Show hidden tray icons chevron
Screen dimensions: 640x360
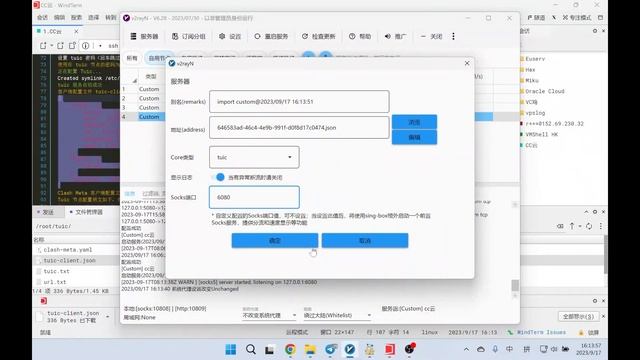(466, 349)
